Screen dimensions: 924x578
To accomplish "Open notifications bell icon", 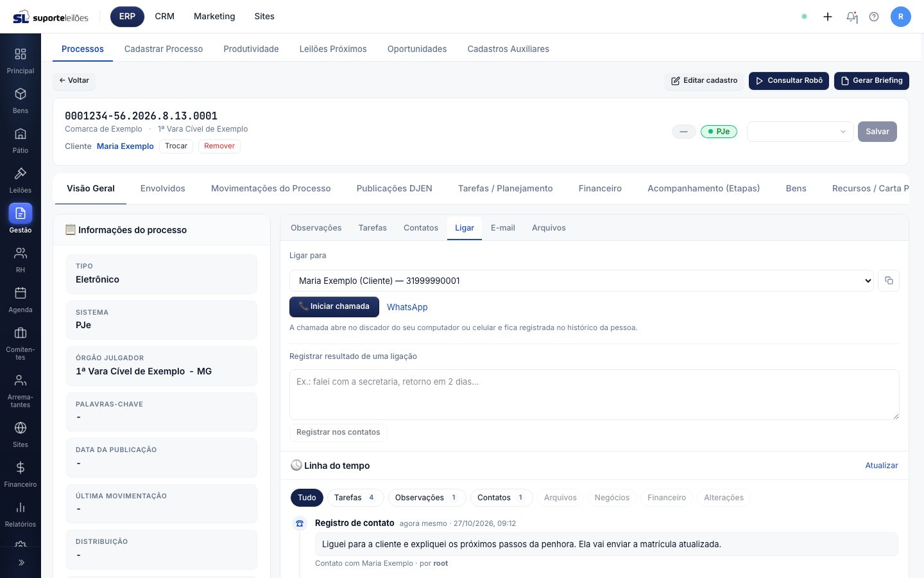I will 852,17.
